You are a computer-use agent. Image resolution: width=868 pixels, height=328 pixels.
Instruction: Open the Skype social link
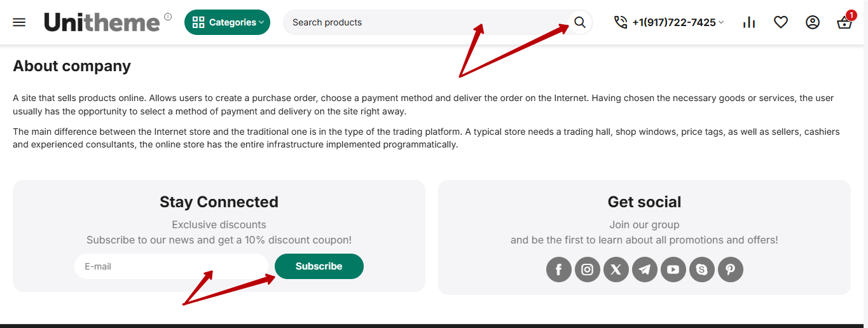[702, 270]
